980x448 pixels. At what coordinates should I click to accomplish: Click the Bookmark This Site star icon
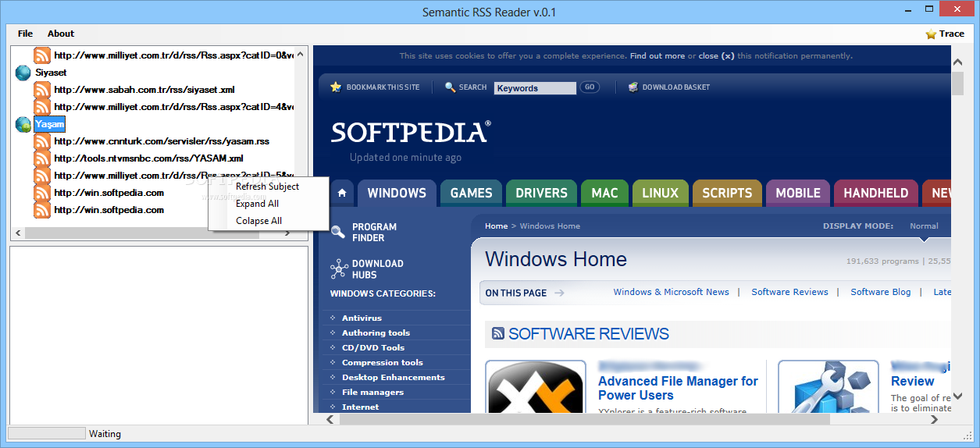click(x=336, y=87)
